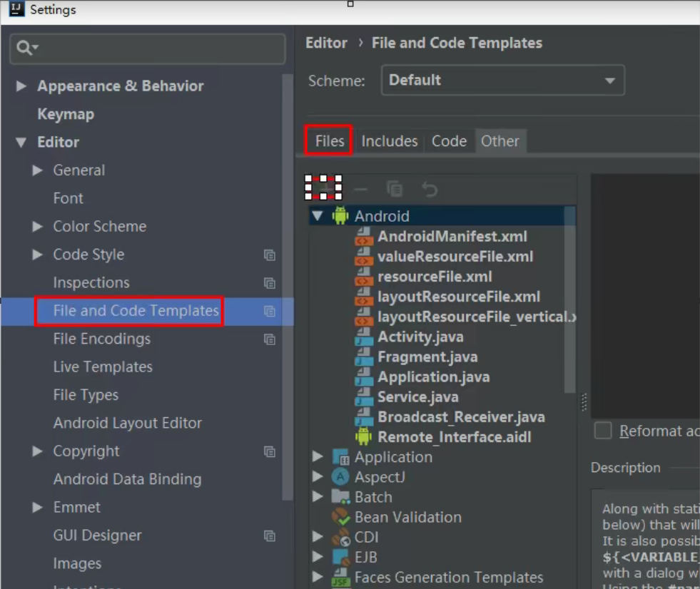Open Android Layout Editor settings
700x589 pixels.
click(128, 423)
